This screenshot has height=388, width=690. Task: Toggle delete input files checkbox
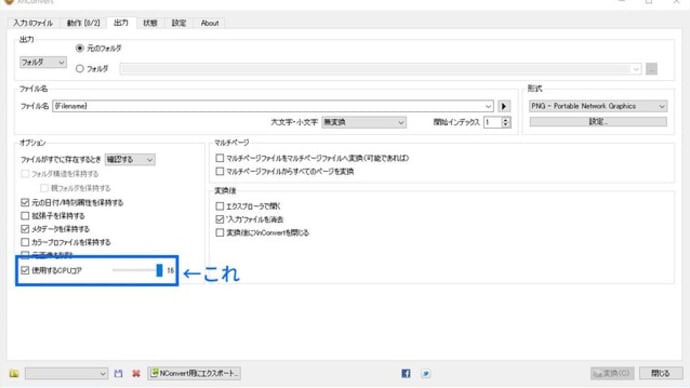(220, 219)
